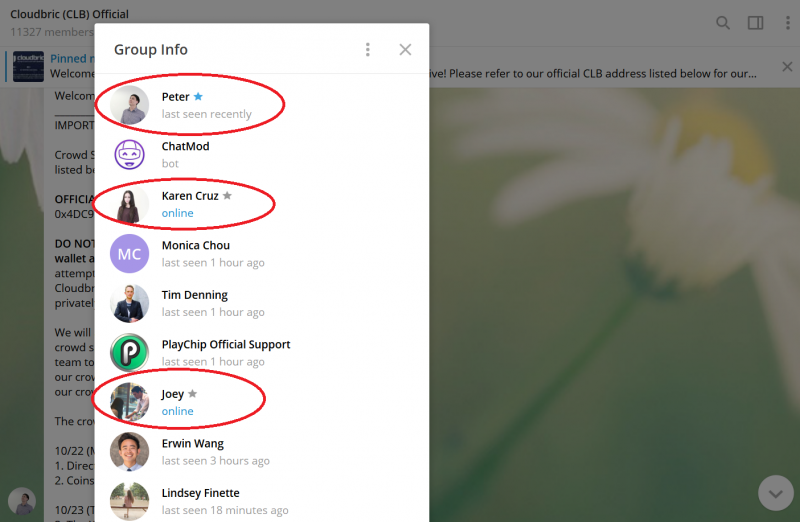This screenshot has height=522, width=800.
Task: Open the chat header three-dot menu
Action: 787,23
